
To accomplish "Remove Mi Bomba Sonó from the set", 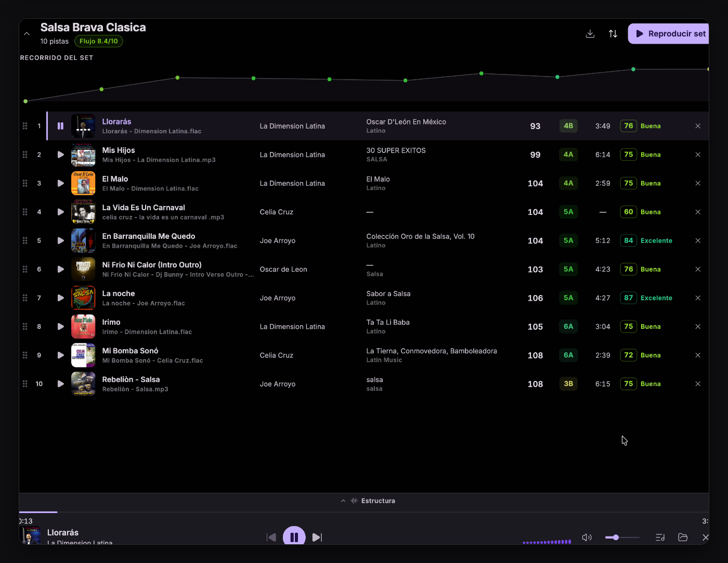I will click(698, 355).
